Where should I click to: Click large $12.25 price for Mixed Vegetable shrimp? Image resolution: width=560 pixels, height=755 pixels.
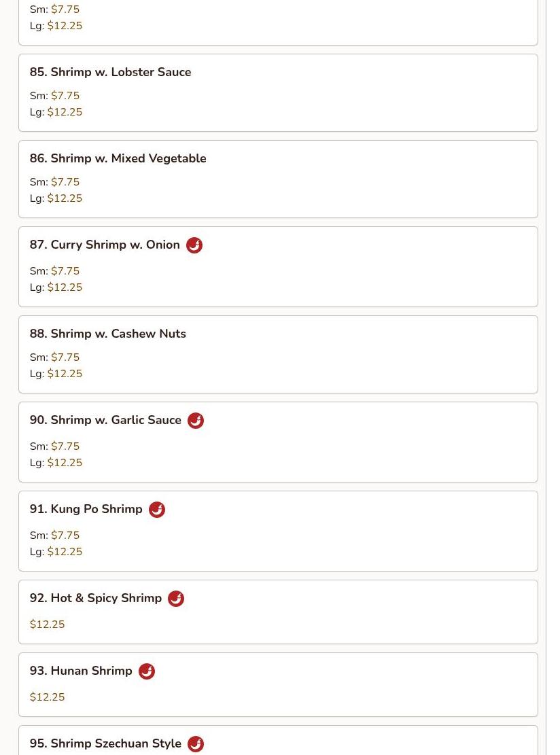coord(65,198)
